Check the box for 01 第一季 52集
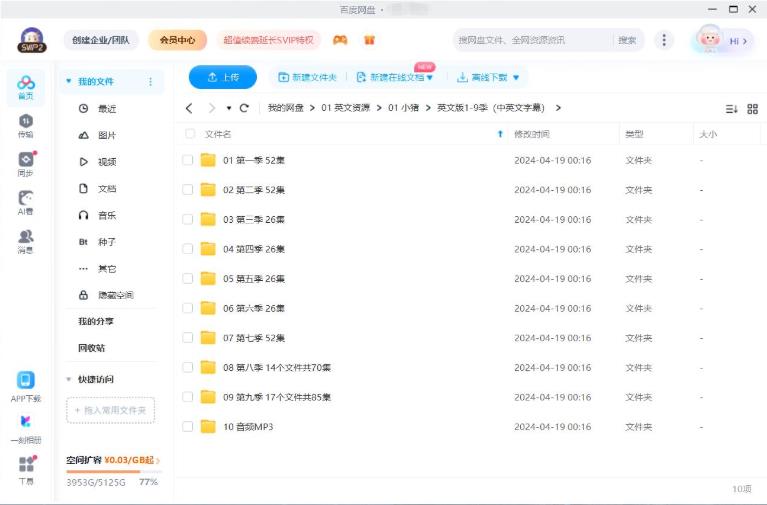The height and width of the screenshot is (505, 767). tap(187, 160)
